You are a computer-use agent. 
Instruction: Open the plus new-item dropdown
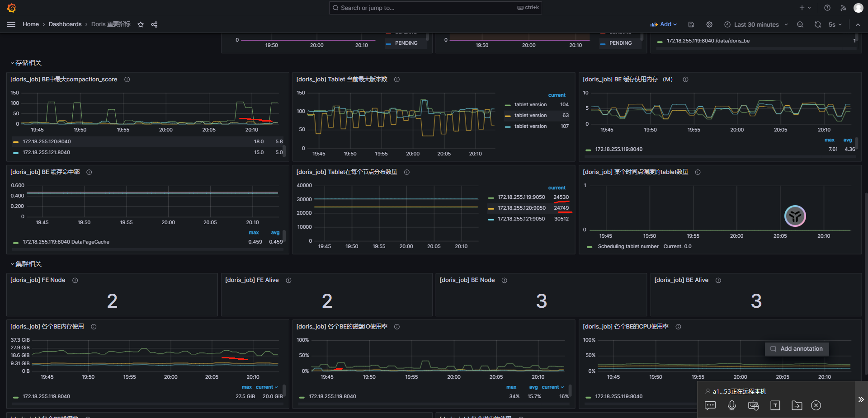pos(805,8)
